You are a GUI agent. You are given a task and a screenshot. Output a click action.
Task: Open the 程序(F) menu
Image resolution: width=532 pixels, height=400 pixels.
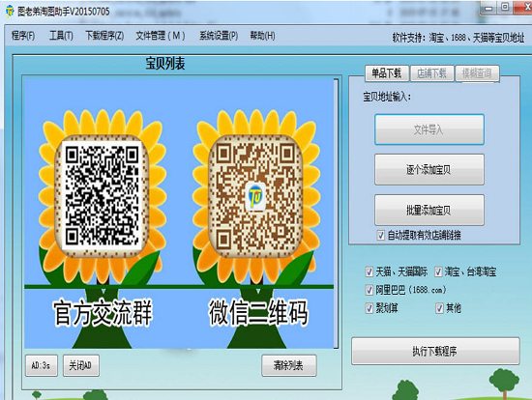pyautogui.click(x=23, y=36)
